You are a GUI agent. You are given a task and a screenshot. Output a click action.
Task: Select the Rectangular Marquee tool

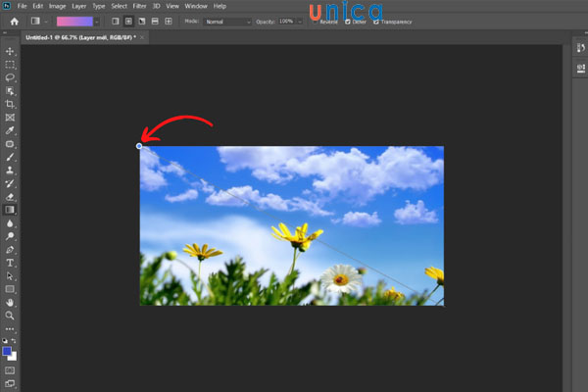coord(10,65)
